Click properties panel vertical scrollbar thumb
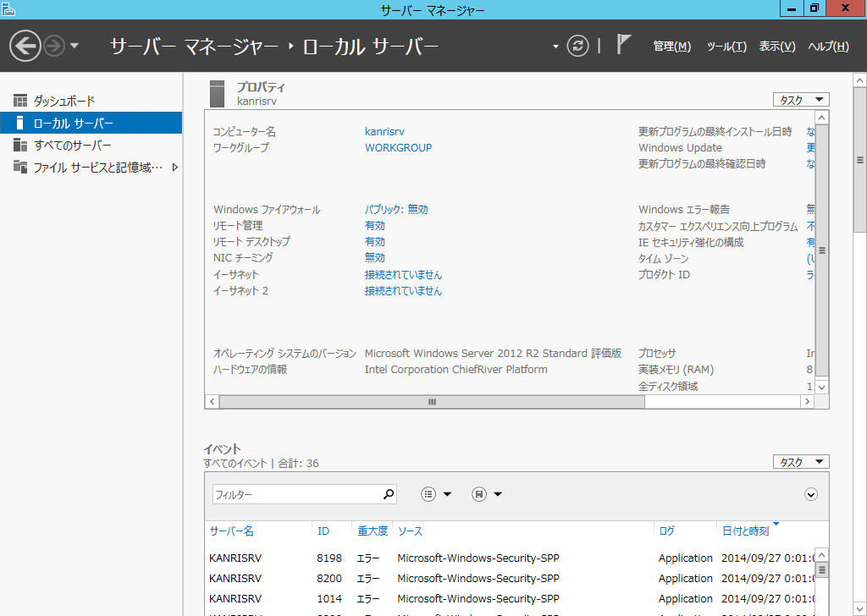This screenshot has height=616, width=867. pos(821,250)
